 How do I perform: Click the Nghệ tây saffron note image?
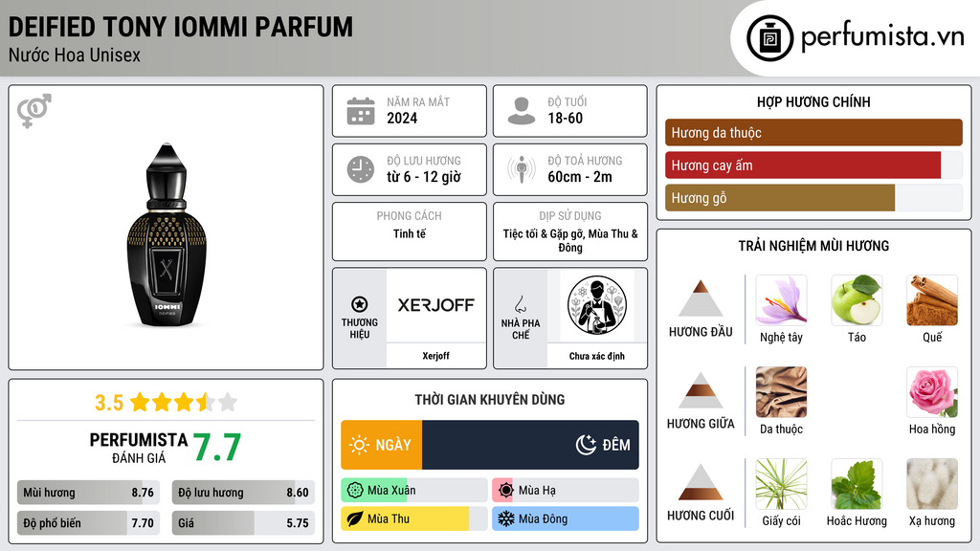pyautogui.click(x=781, y=300)
